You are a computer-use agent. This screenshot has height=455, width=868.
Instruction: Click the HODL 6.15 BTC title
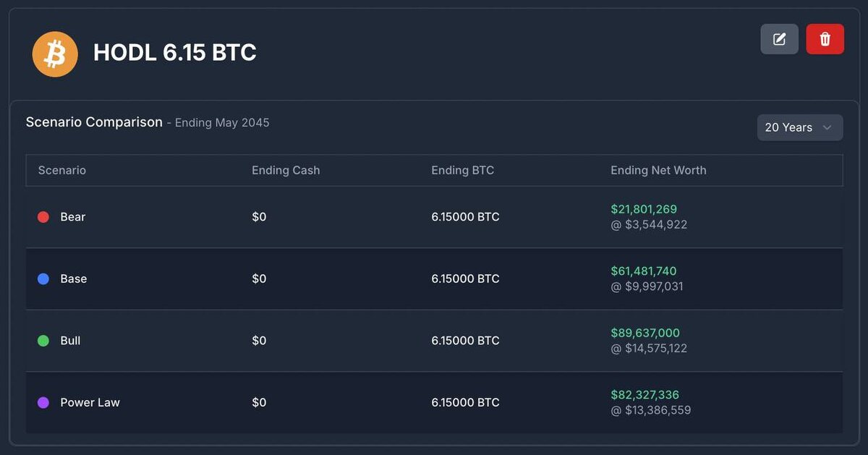coord(175,53)
